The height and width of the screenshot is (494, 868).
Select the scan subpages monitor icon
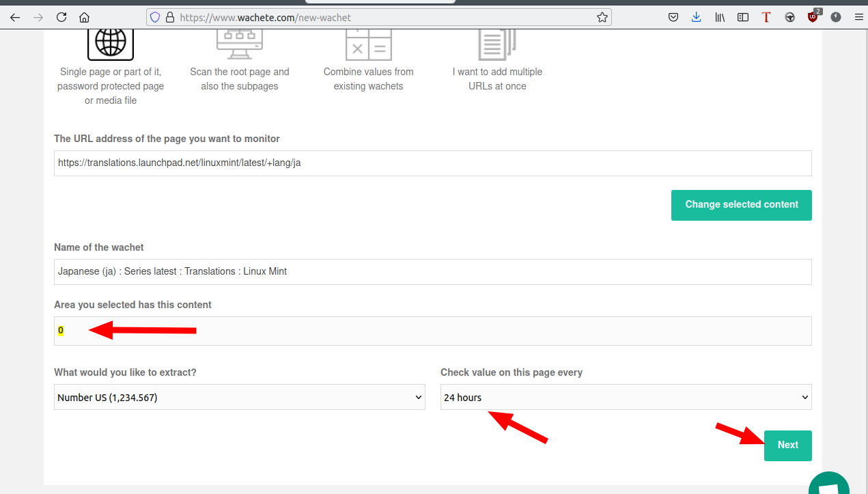pyautogui.click(x=240, y=43)
